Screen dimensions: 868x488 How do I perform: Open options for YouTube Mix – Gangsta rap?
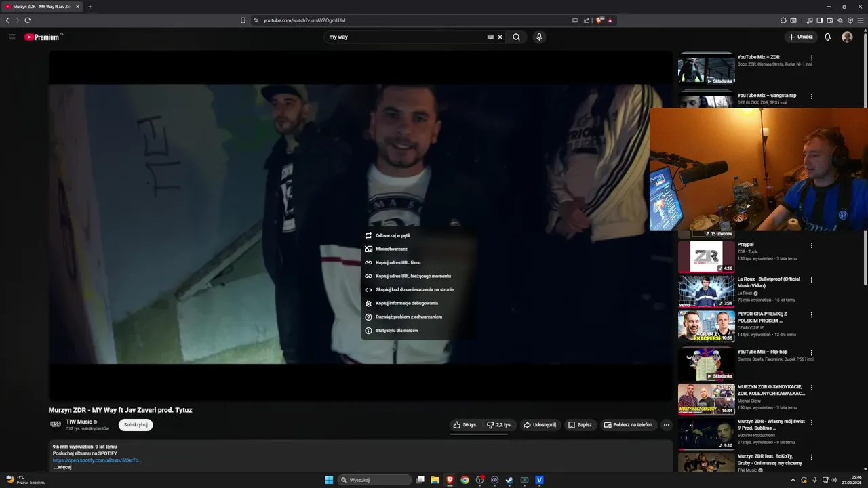[x=811, y=96]
